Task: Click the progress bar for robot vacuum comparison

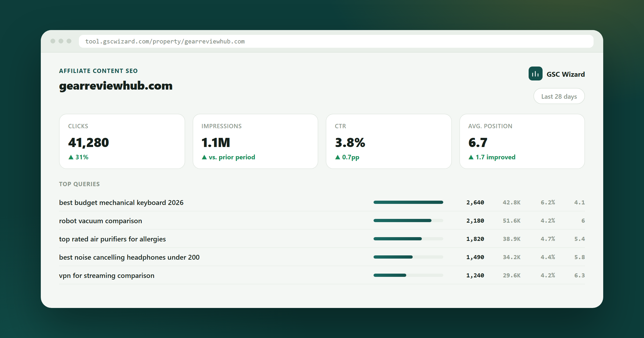Action: pyautogui.click(x=408, y=221)
